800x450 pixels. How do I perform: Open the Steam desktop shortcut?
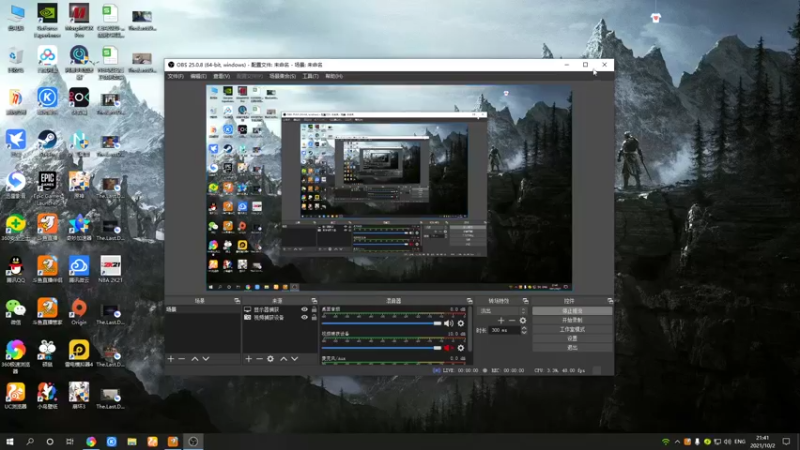[x=47, y=143]
